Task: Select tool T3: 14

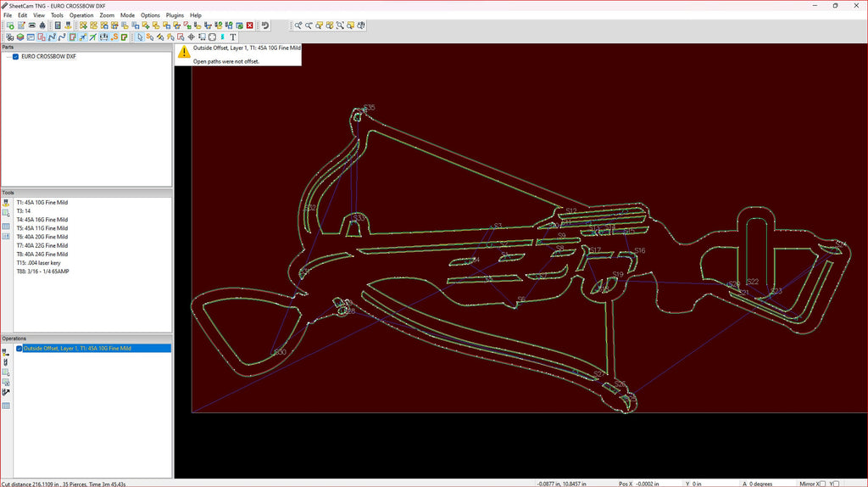Action: click(23, 211)
